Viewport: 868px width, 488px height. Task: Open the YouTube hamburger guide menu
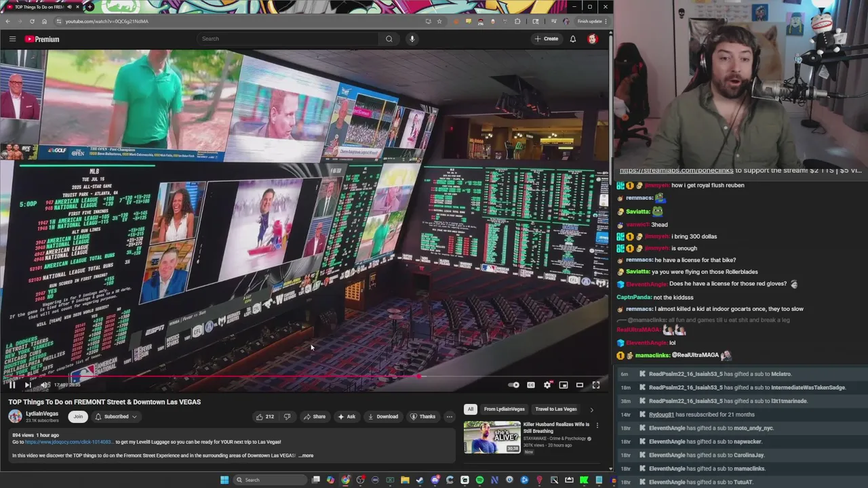(x=12, y=39)
